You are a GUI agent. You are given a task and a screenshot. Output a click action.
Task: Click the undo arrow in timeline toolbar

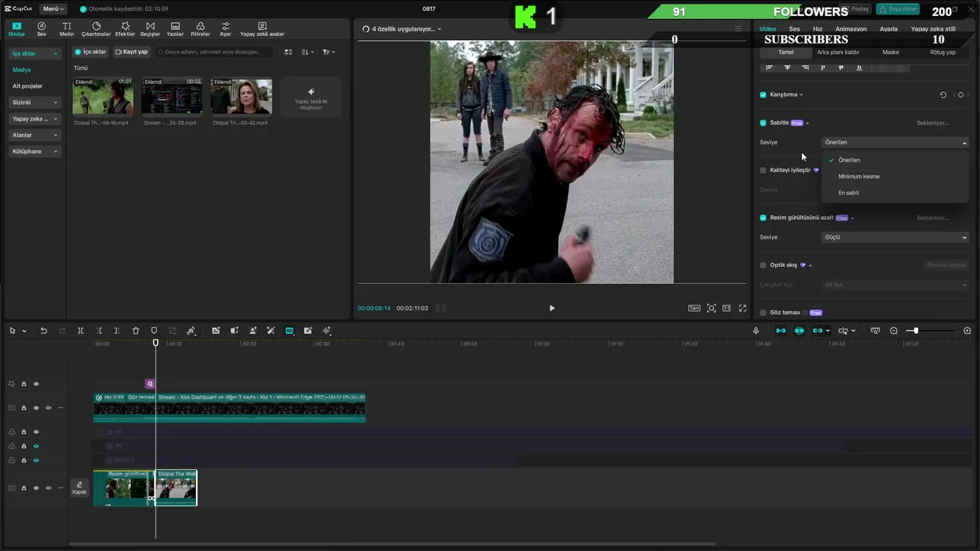point(44,331)
